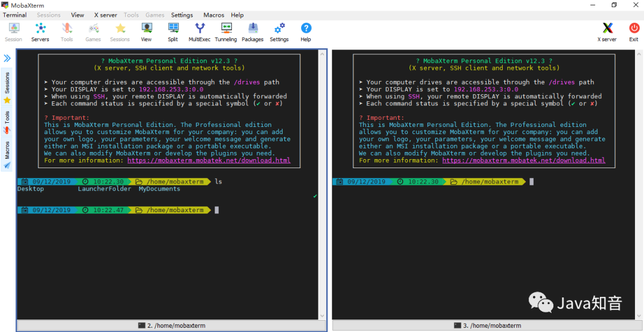Activate the MultiExec toolbar icon
The image size is (644, 332).
tap(200, 32)
